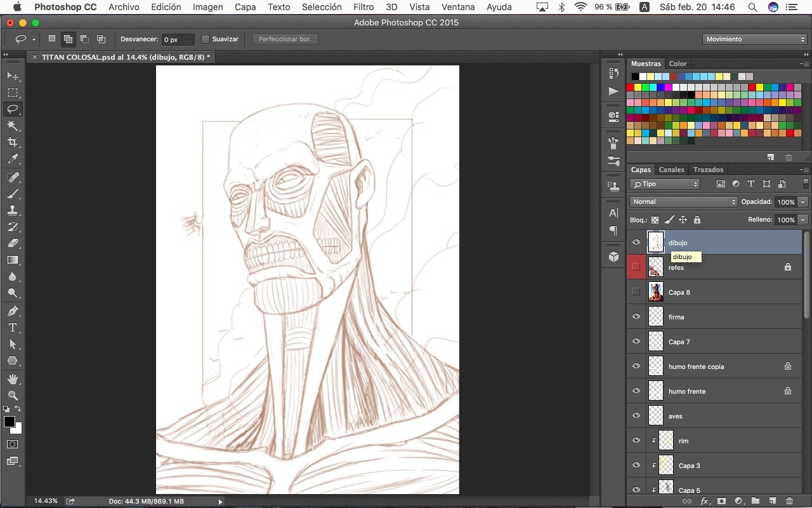
Task: Select the Gradient tool
Action: tap(13, 260)
